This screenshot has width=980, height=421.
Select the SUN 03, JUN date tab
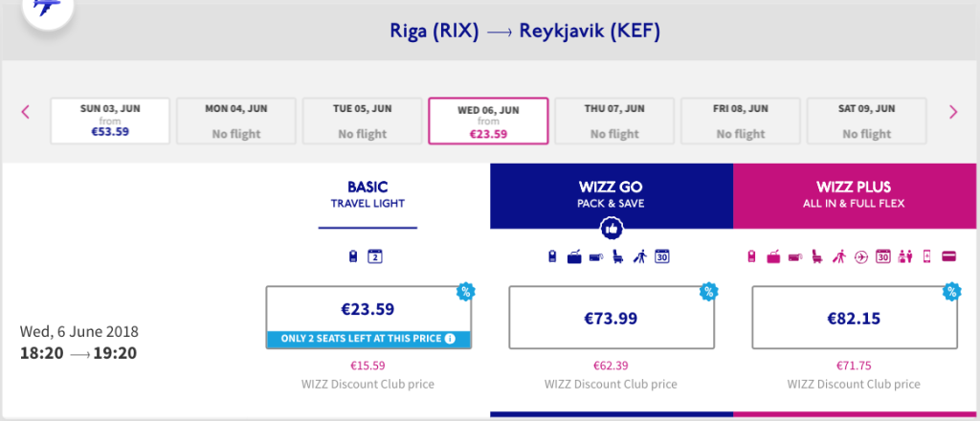click(x=110, y=122)
